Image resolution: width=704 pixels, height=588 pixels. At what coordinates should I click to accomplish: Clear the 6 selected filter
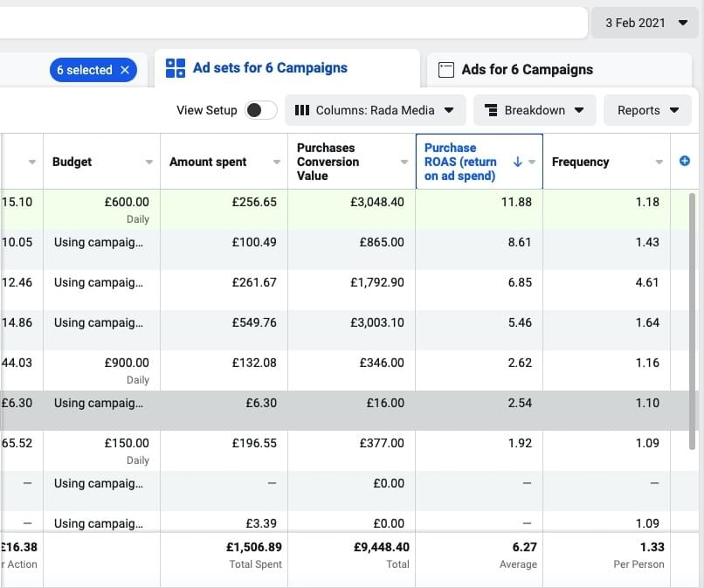pos(125,70)
